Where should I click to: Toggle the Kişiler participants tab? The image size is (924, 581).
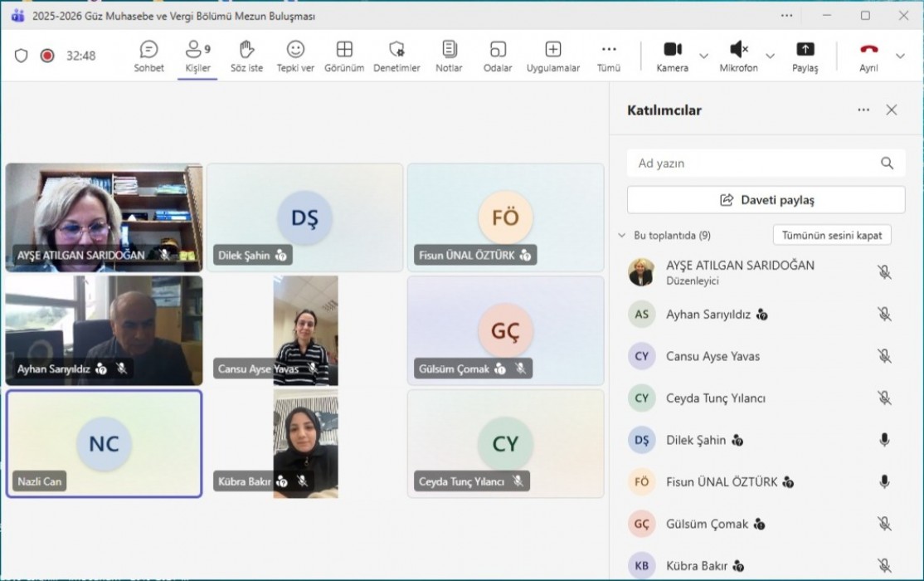[197, 56]
